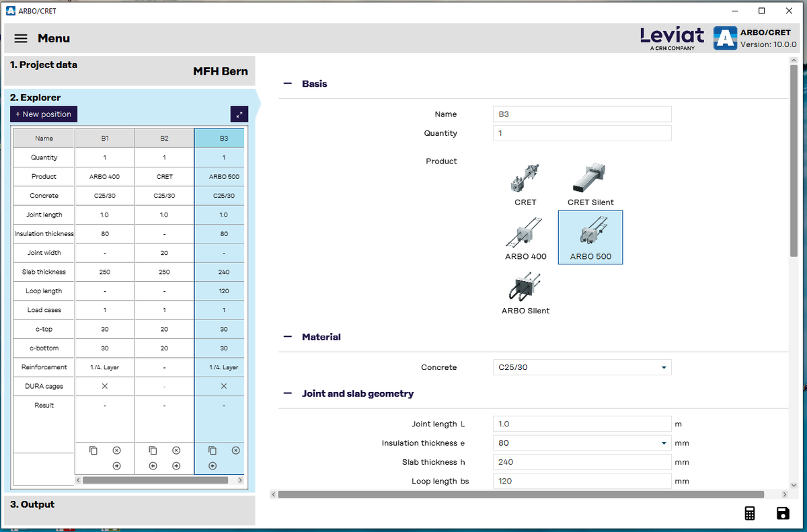Click the Loop length bs input field

582,481
